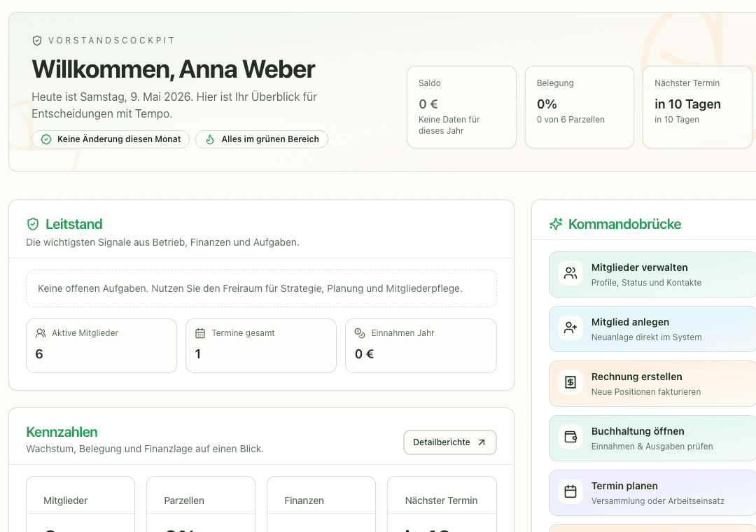Screen dimensions: 756x532
Task: Click the flame icon in Alles im grünen Bereich
Action: point(210,139)
